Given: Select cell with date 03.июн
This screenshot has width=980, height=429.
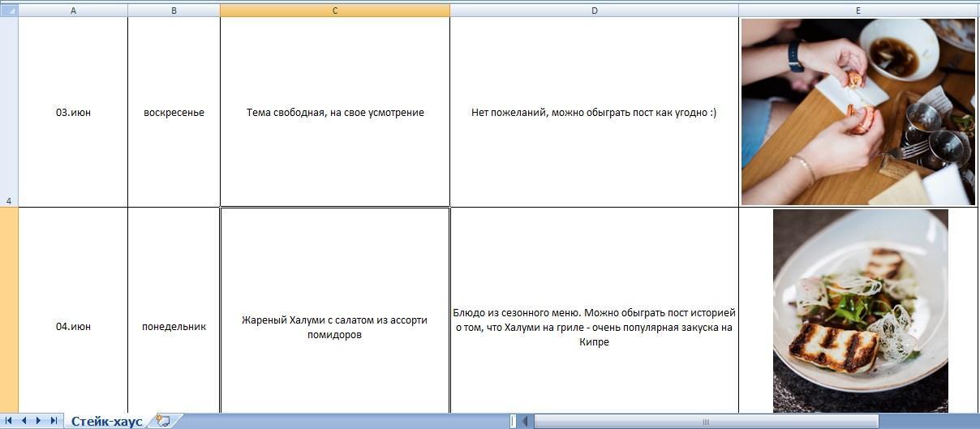Looking at the screenshot, I should tap(73, 113).
